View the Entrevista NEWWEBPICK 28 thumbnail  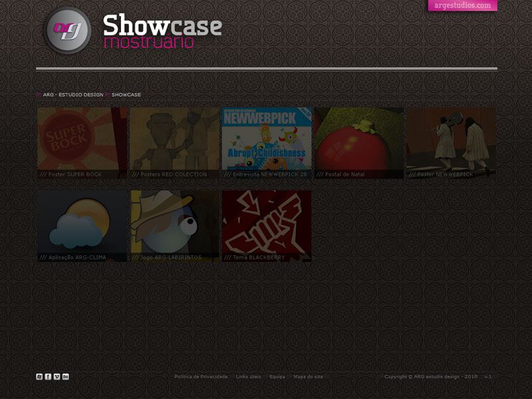(x=267, y=143)
